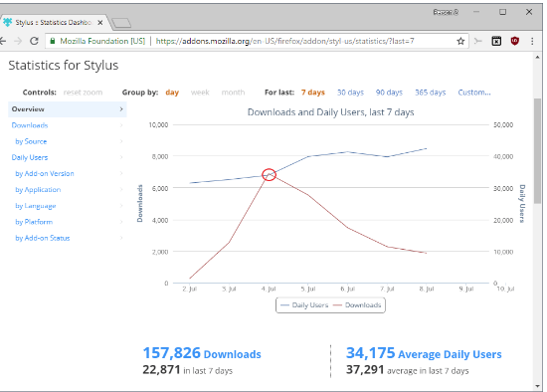Click the chevron beside by Add-on Version
Viewport: 547px width, 392px height.
coord(121,173)
